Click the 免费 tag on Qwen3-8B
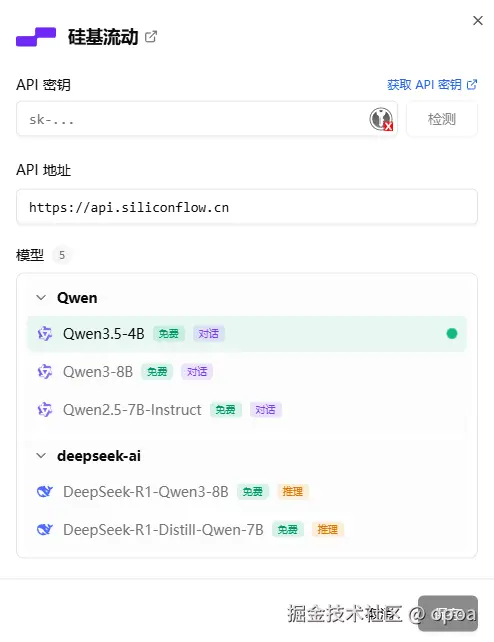 click(x=157, y=372)
